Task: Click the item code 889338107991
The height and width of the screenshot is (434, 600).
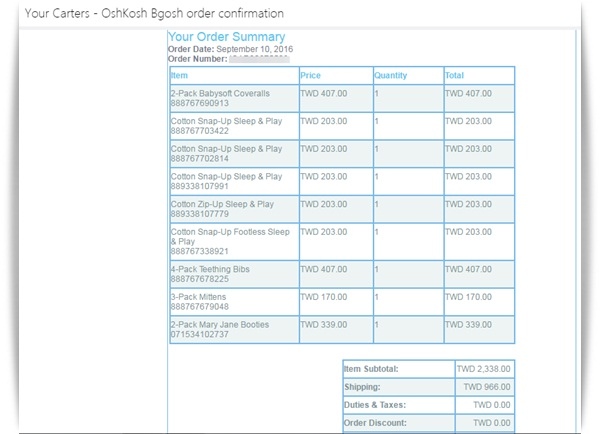Action: 199,186
